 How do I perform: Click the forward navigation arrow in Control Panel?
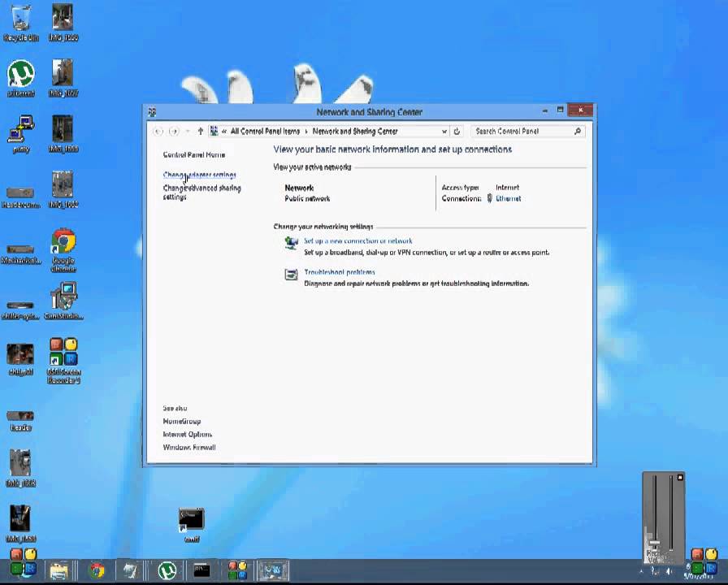click(x=174, y=132)
